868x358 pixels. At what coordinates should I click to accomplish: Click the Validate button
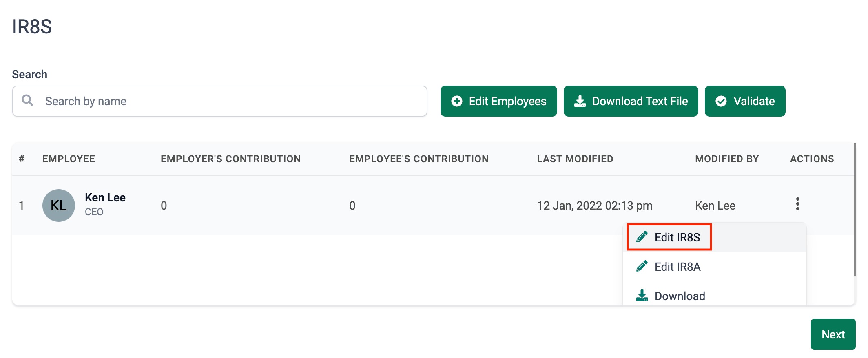coord(745,101)
